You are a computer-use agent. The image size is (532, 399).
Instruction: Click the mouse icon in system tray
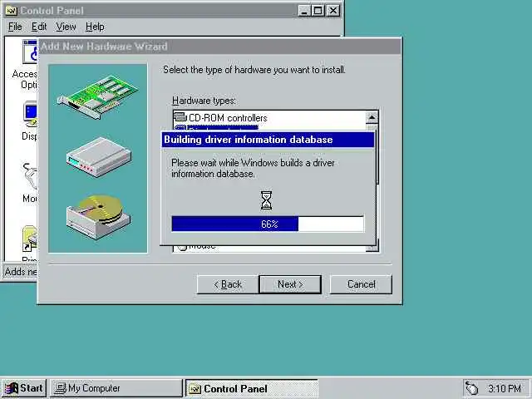(x=471, y=388)
